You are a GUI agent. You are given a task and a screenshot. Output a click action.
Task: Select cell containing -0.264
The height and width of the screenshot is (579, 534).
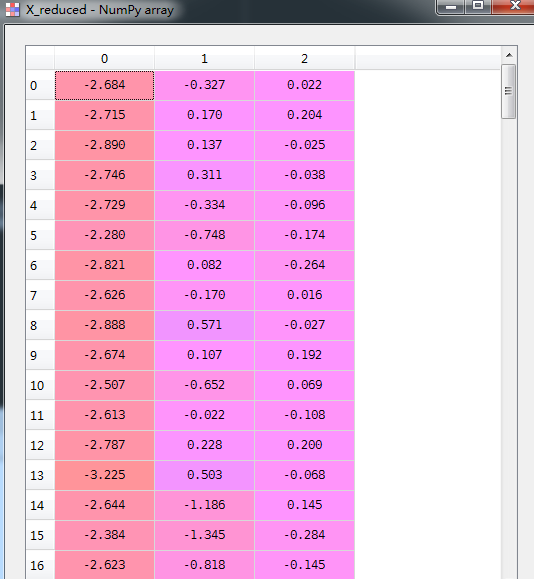click(304, 265)
